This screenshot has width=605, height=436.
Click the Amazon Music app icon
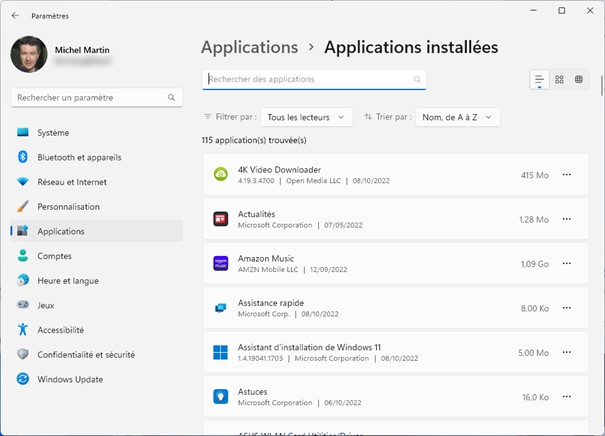tap(221, 264)
